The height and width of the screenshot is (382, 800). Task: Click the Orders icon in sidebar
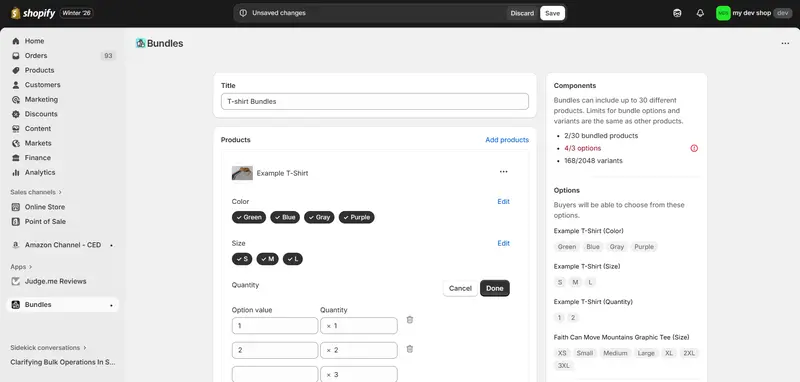click(x=16, y=56)
